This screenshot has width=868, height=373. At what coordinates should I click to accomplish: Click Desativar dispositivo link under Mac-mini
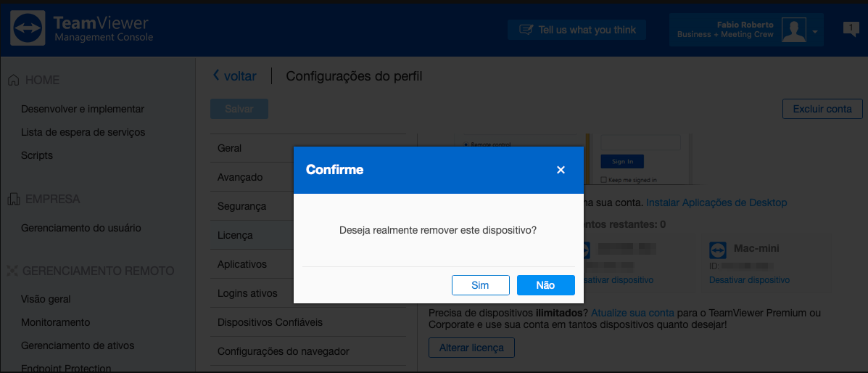tap(749, 280)
